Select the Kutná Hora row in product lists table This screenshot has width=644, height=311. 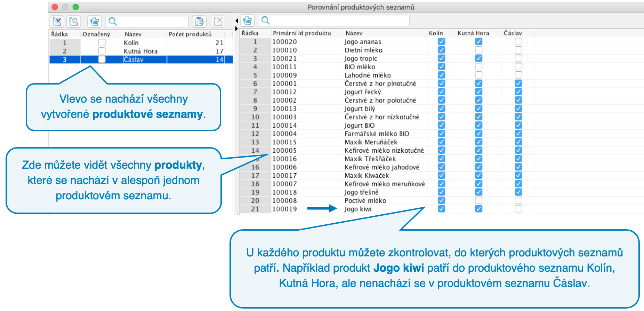(x=141, y=51)
